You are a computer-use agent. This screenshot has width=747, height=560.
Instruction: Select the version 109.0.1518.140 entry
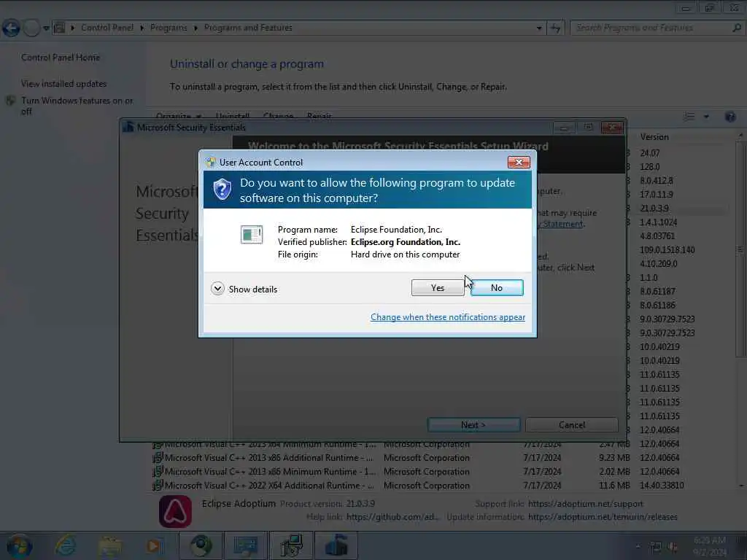pos(667,249)
